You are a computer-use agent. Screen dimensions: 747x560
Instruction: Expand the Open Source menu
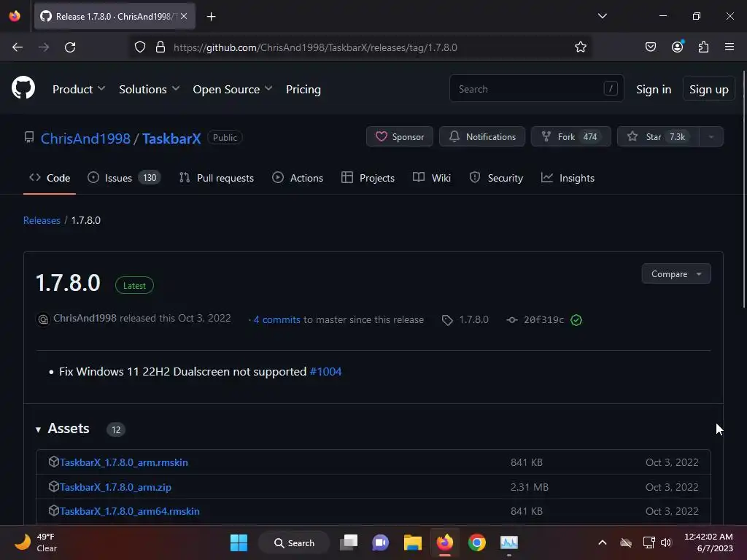click(x=233, y=89)
